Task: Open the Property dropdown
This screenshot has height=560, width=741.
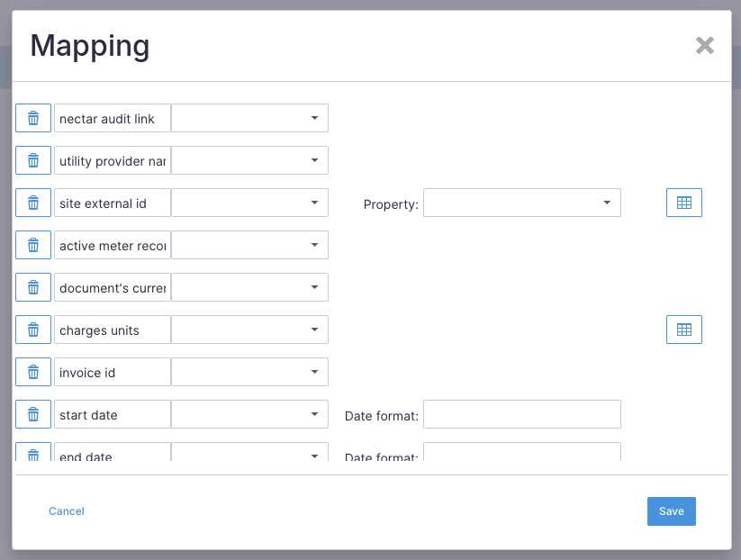Action: [521, 203]
